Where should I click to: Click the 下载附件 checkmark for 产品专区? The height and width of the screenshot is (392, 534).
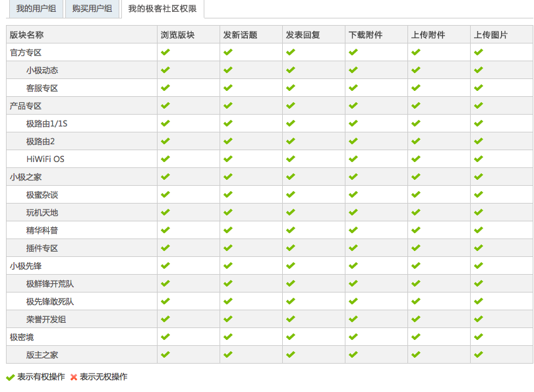point(353,105)
